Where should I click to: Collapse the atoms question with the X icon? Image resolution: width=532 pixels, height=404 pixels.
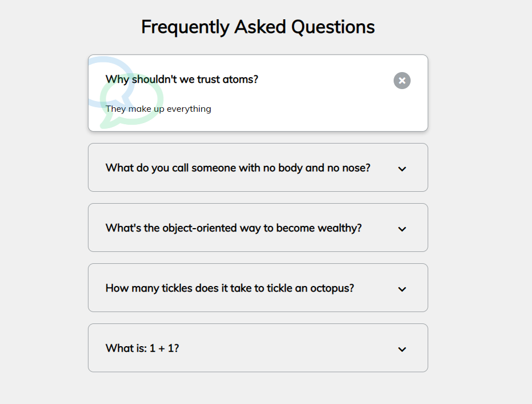pos(402,81)
